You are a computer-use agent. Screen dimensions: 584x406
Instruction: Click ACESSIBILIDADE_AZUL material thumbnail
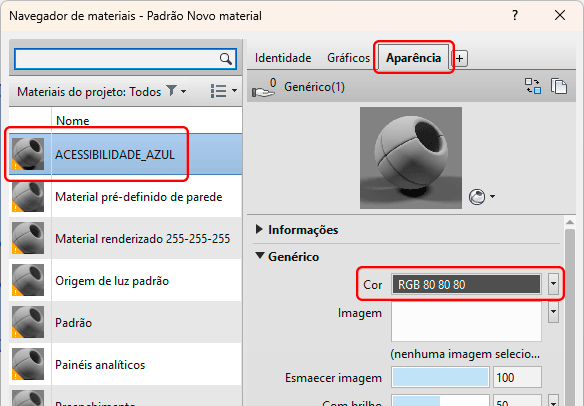[28, 154]
